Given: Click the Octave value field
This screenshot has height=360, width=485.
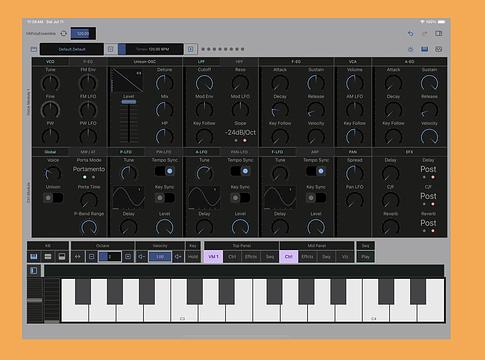Looking at the screenshot, I should pos(110,257).
